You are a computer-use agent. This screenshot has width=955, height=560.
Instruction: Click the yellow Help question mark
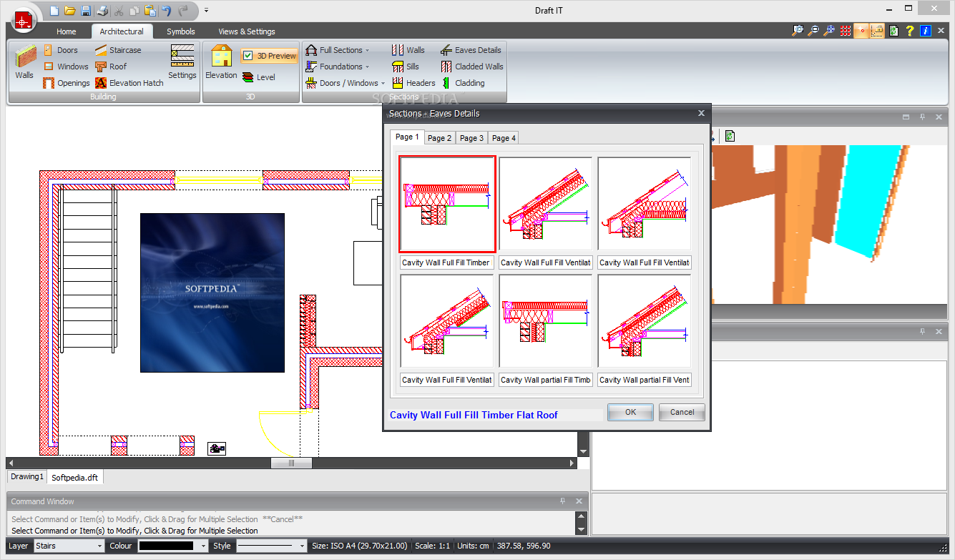point(910,31)
